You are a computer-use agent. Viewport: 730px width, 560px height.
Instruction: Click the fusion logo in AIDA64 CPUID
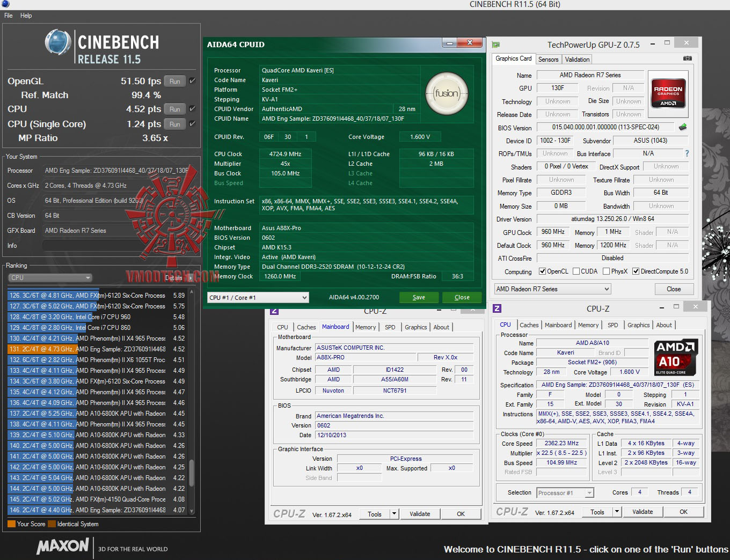coord(447,94)
